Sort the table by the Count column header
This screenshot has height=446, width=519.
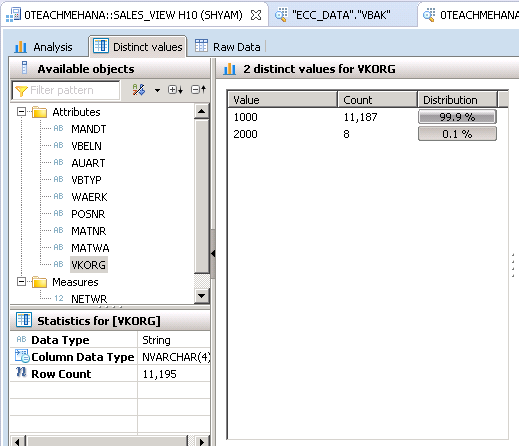[x=377, y=100]
